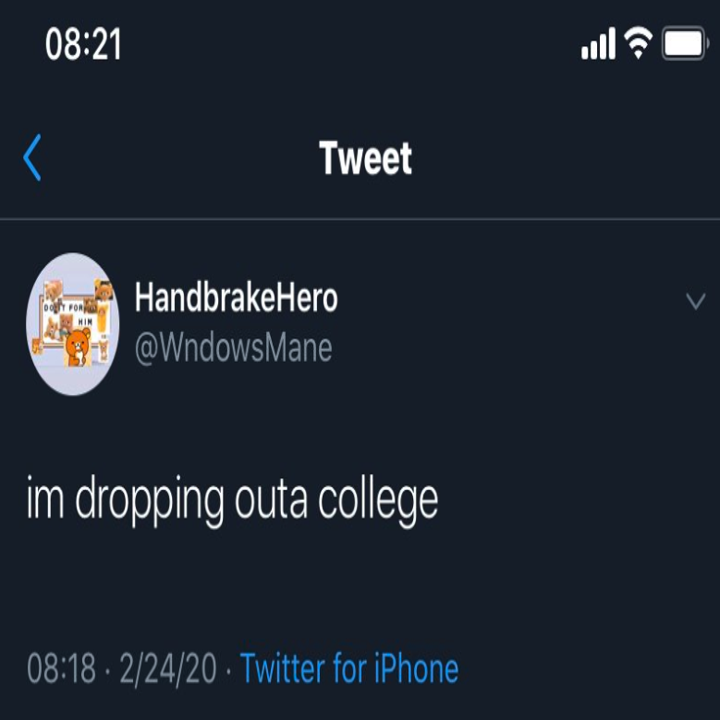Go back using the left arrow

point(32,158)
